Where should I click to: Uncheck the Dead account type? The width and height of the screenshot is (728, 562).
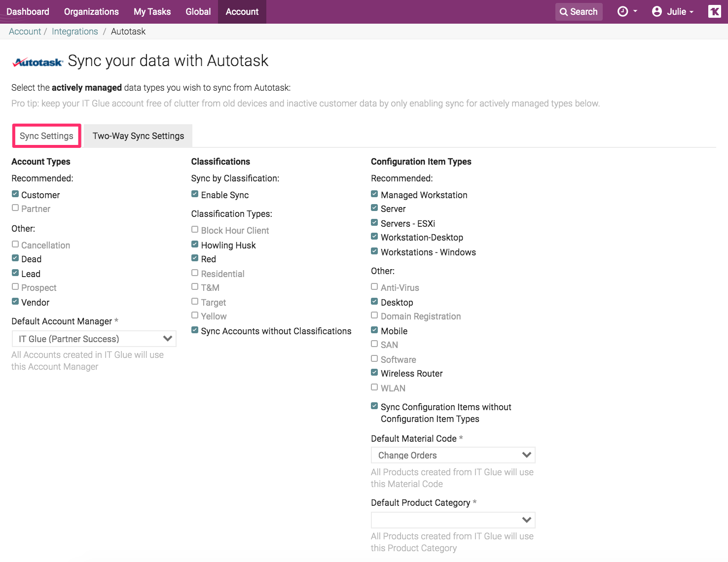point(15,258)
